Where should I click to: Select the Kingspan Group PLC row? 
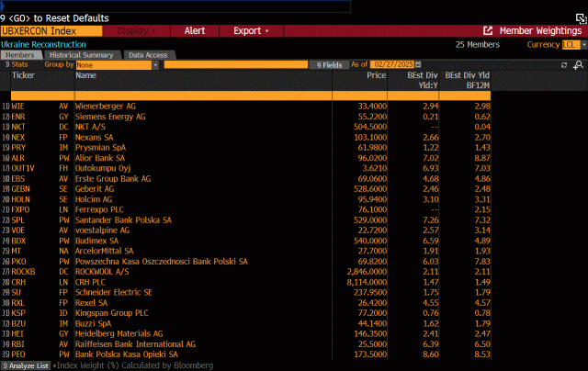click(x=245, y=313)
